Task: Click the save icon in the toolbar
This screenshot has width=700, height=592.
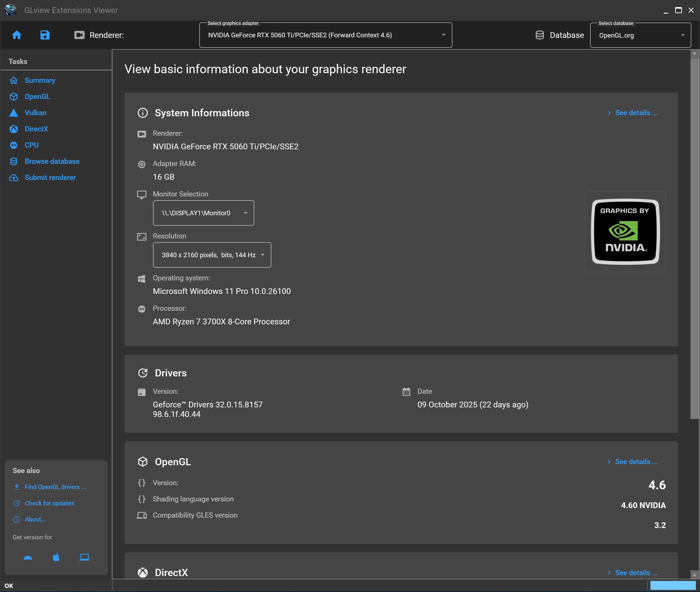Action: tap(45, 35)
